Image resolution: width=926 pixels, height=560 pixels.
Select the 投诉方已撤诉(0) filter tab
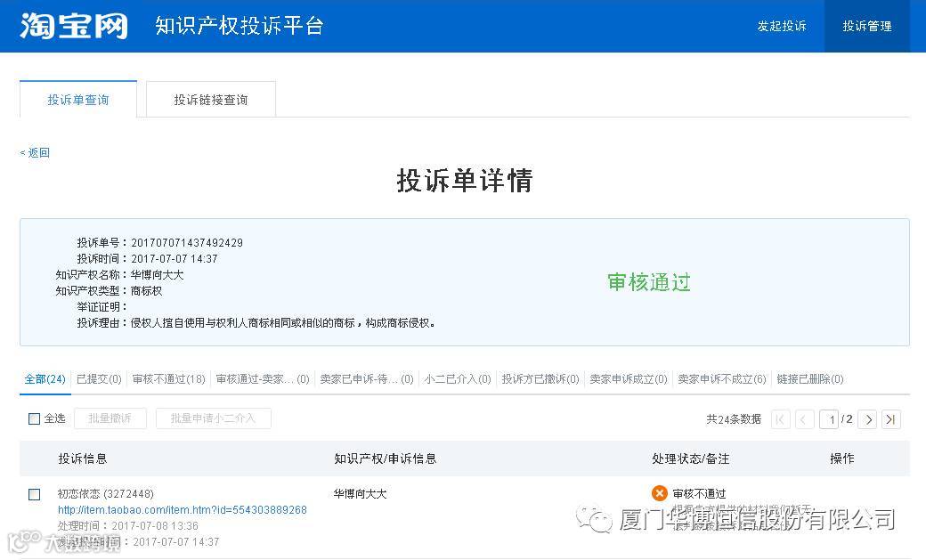coord(540,379)
